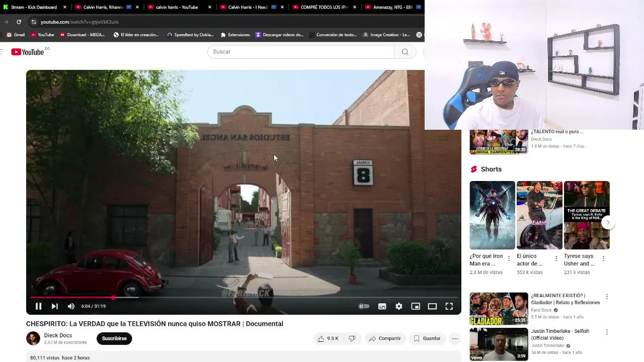Open the Download - MEGA bookmark
644x362 pixels.
(x=82, y=35)
